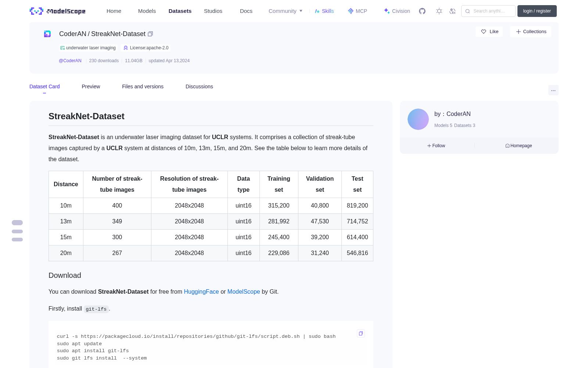Focus the Search anything field

[x=488, y=11]
